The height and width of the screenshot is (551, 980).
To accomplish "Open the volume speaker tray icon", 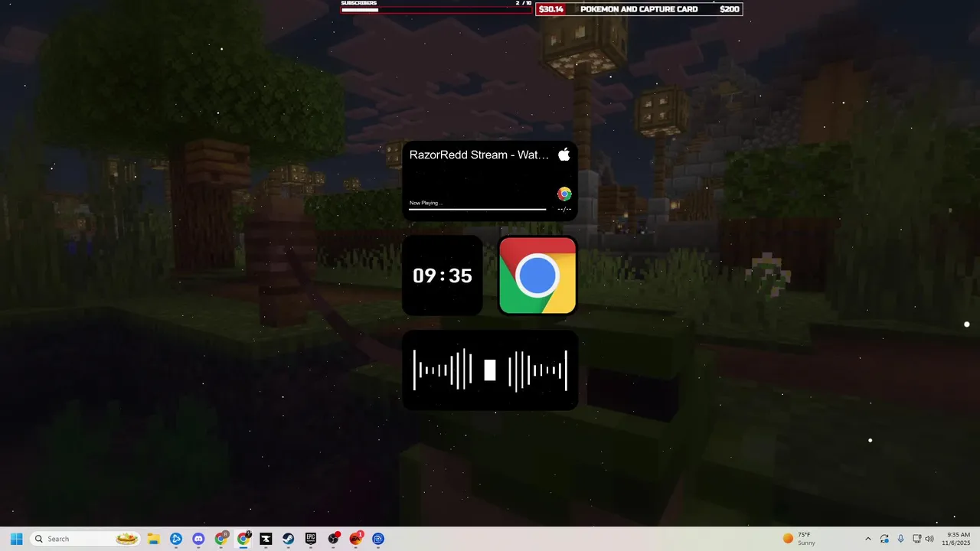I will tap(929, 539).
